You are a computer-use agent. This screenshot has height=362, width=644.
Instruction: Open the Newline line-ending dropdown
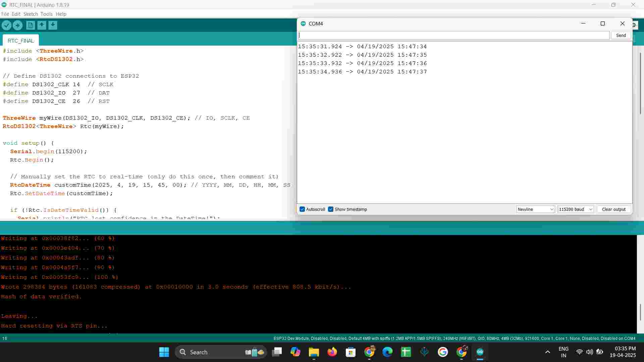pos(535,209)
